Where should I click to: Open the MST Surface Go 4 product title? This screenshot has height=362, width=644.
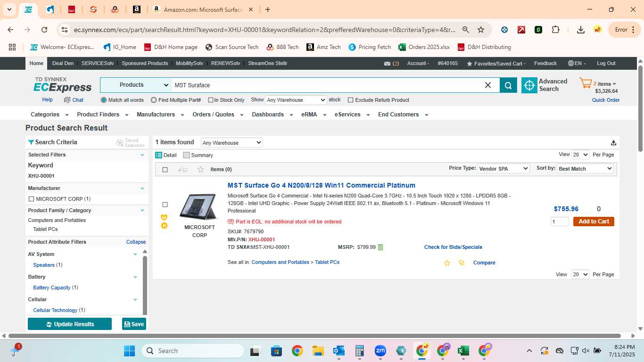pyautogui.click(x=322, y=186)
